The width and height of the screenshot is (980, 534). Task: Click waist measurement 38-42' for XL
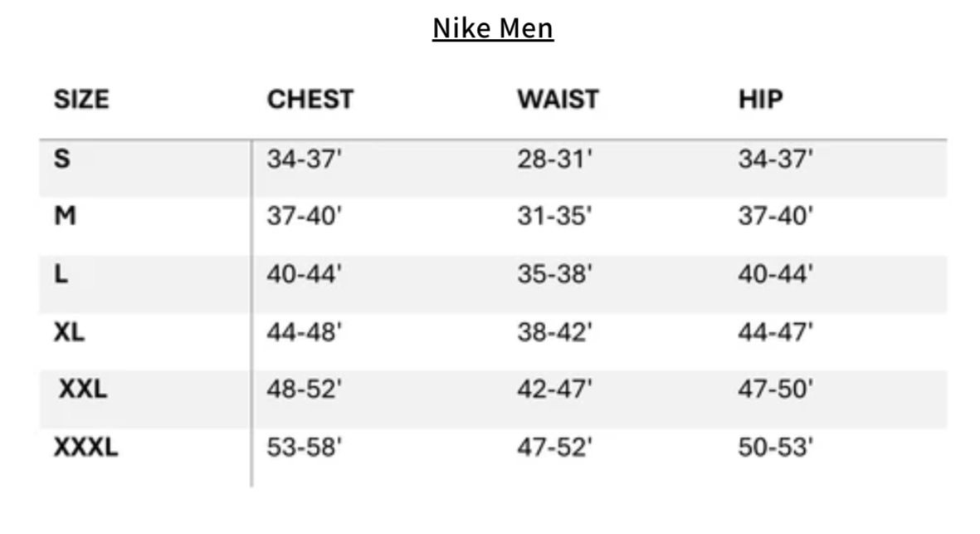(554, 332)
